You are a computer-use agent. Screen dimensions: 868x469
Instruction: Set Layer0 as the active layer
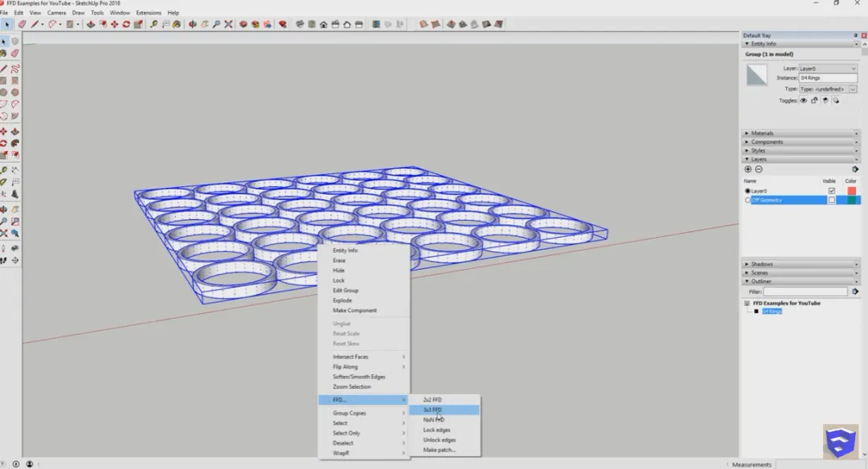(x=747, y=191)
